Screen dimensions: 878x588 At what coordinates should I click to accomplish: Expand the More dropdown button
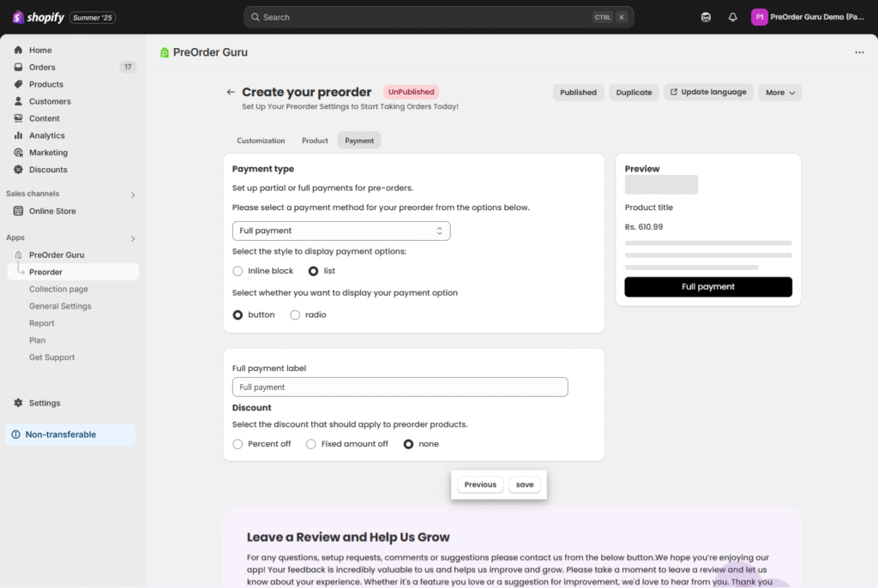[779, 93]
